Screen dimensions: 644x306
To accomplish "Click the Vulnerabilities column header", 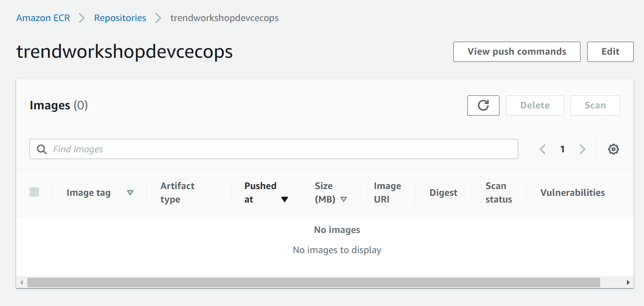I will (x=573, y=193).
